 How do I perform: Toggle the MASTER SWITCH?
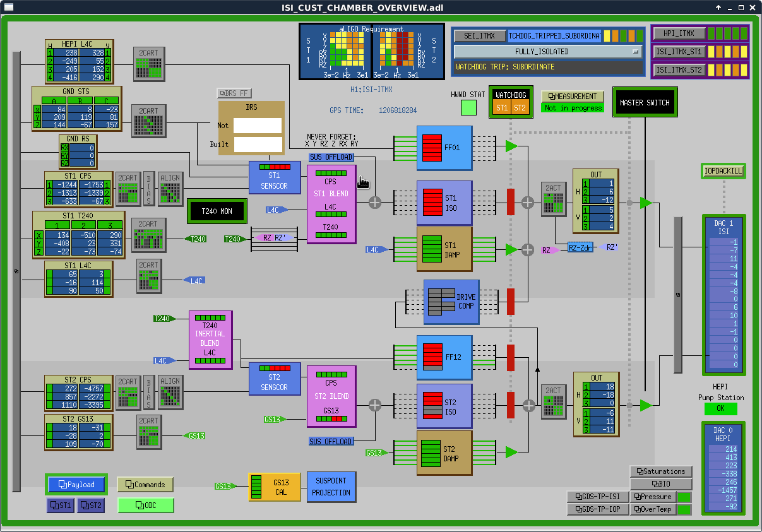pos(645,102)
